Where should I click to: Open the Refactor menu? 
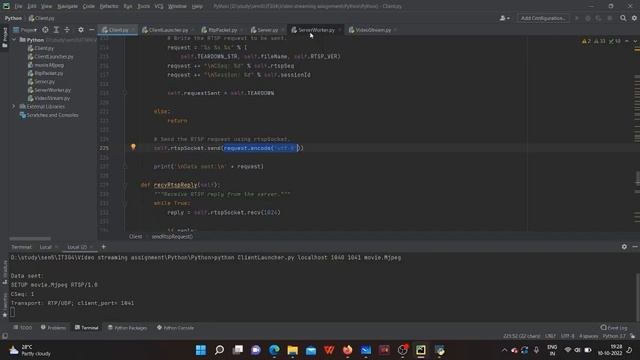pos(109,6)
